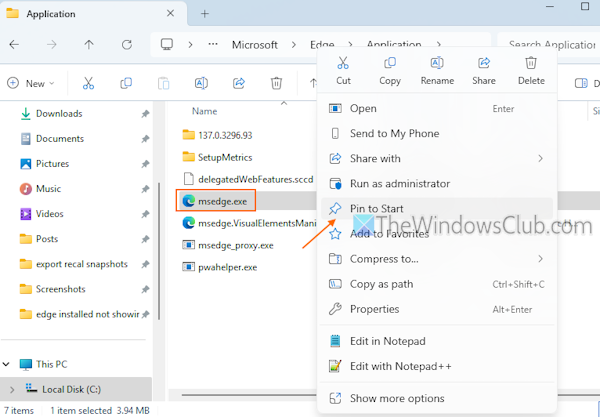Click the PC monitor icon in address bar
The width and height of the screenshot is (600, 417).
coord(167,44)
